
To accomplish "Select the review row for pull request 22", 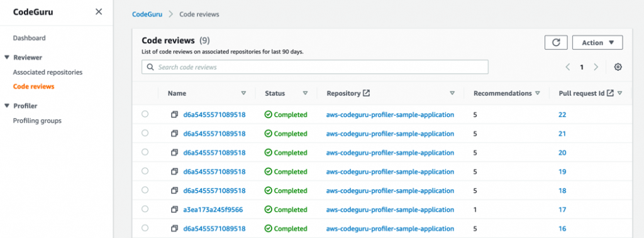I will 145,114.
